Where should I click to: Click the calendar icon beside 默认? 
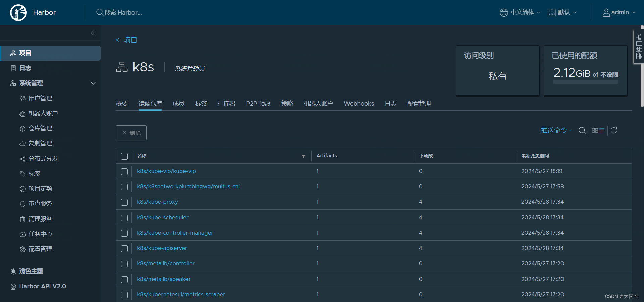(x=552, y=13)
